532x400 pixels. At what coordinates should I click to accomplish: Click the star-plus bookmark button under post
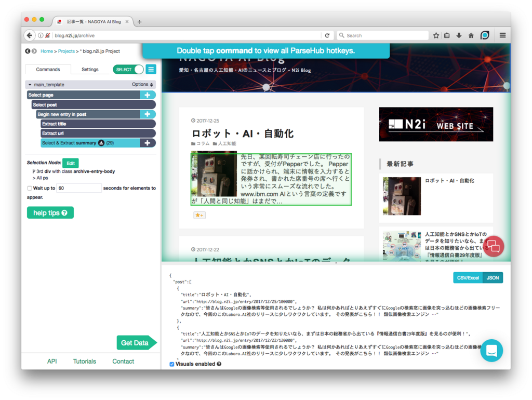[x=199, y=215]
